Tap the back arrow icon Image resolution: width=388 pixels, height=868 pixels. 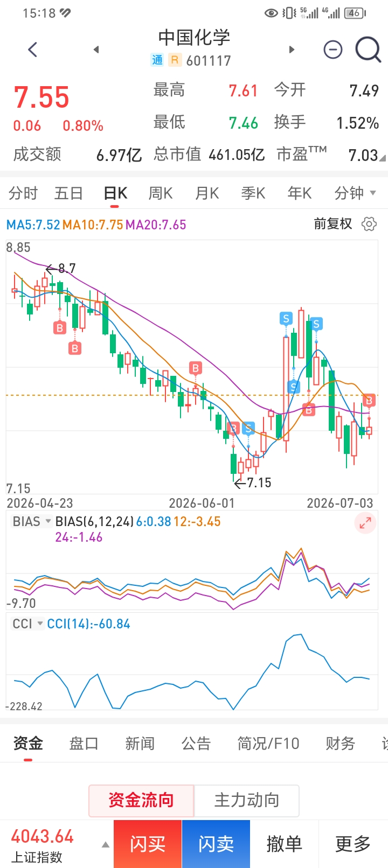pyautogui.click(x=32, y=50)
